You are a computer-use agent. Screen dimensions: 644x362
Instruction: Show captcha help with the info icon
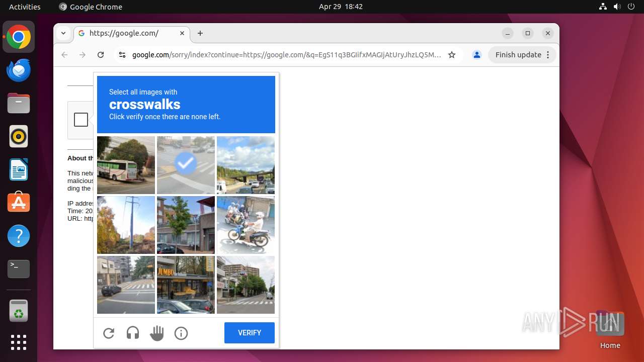[181, 333]
